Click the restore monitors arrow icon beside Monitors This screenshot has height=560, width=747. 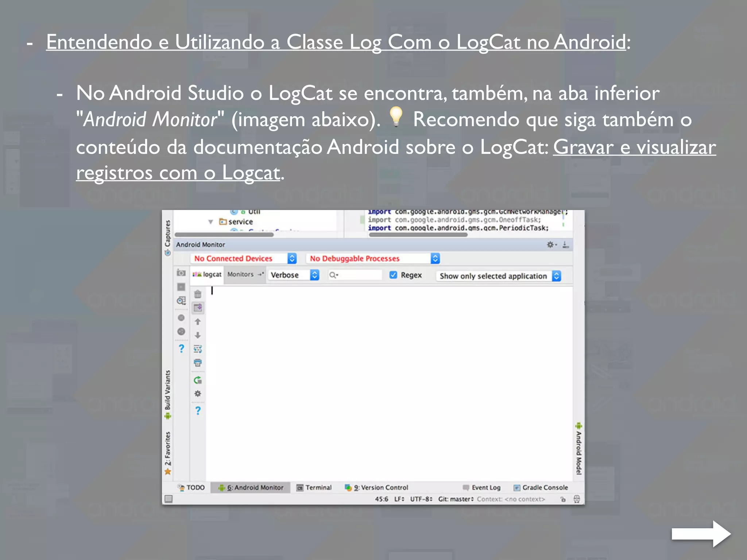260,275
